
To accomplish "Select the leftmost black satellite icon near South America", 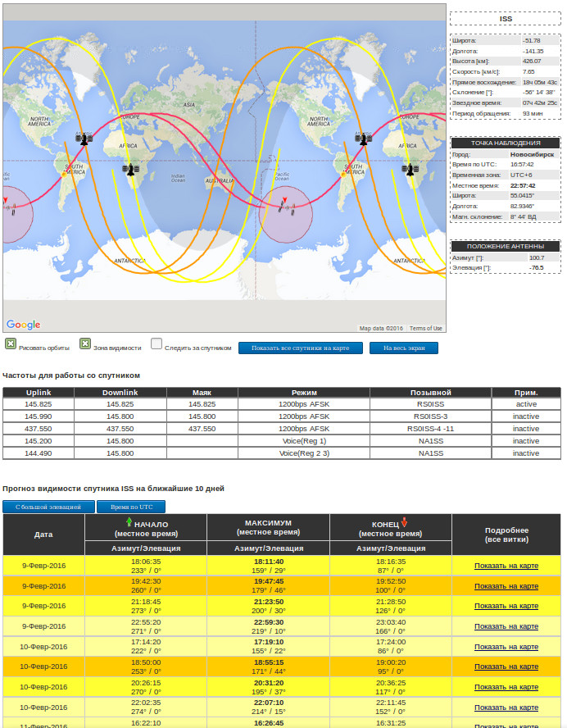I will (84, 139).
